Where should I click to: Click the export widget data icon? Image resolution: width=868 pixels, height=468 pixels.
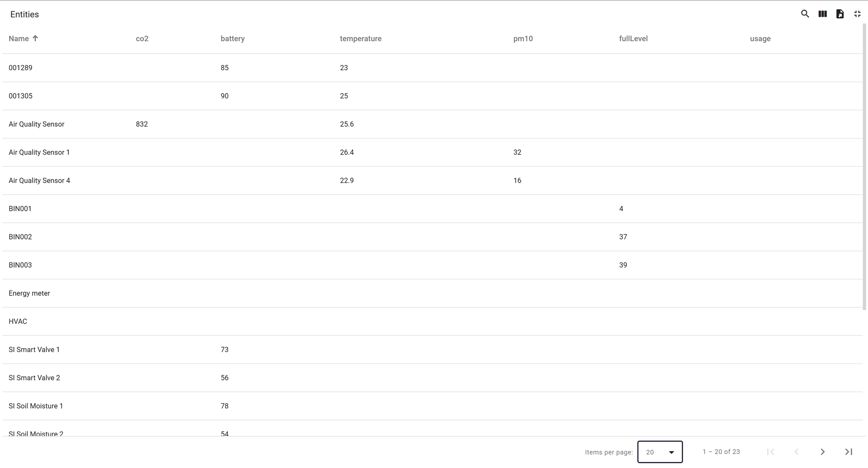click(x=840, y=14)
